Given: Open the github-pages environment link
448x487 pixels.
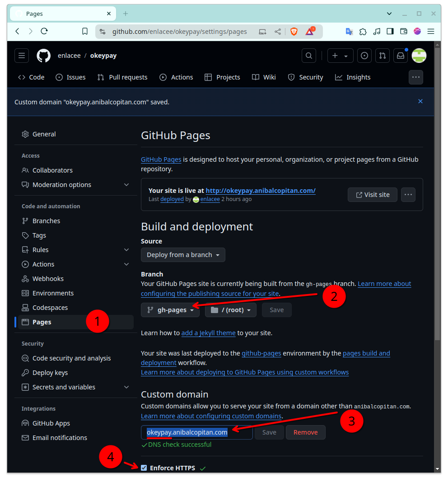Looking at the screenshot, I should pyautogui.click(x=261, y=353).
